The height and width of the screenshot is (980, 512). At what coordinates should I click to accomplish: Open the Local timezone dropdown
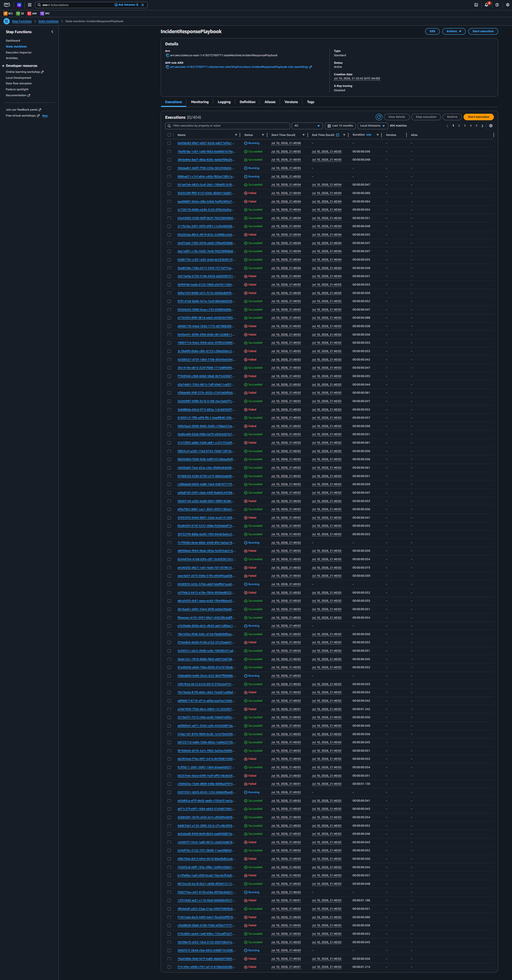372,126
